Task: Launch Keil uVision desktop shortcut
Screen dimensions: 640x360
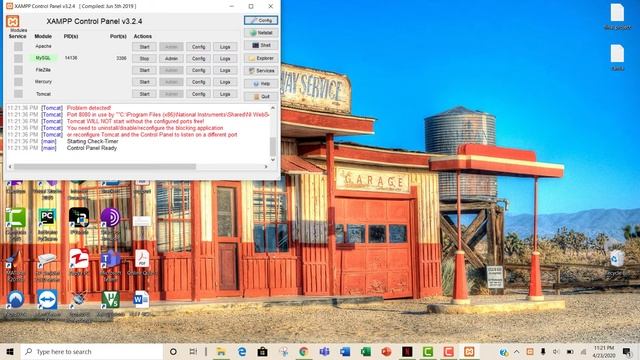Action: (x=110, y=300)
